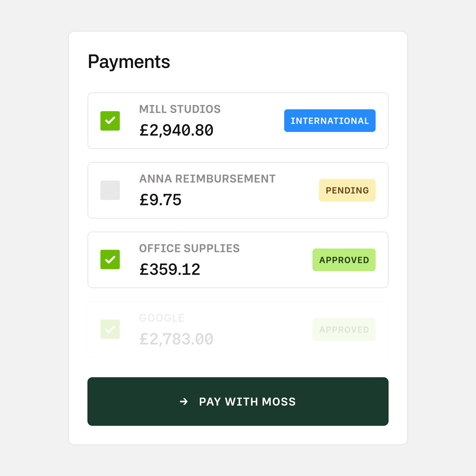The image size is (476, 476).
Task: Open the Anna Reimbursement payment name
Action: pos(207,179)
